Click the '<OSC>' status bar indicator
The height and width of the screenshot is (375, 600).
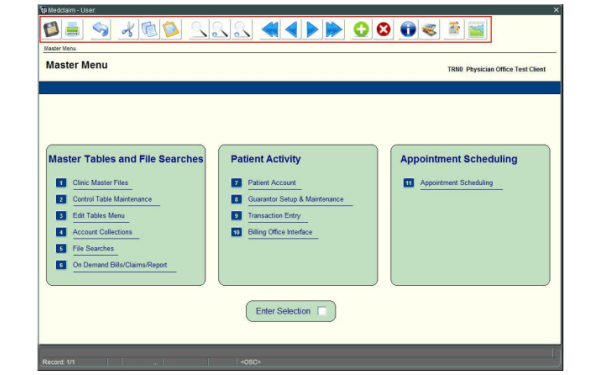(251, 362)
